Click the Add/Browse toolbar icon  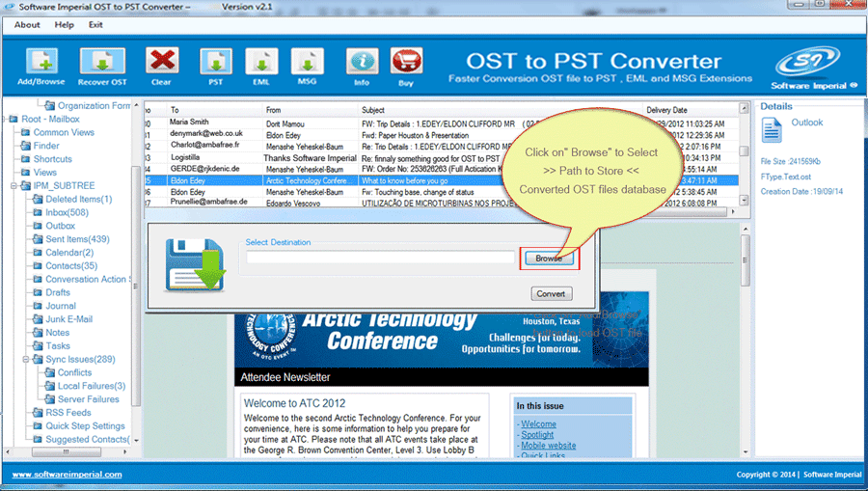[41, 62]
